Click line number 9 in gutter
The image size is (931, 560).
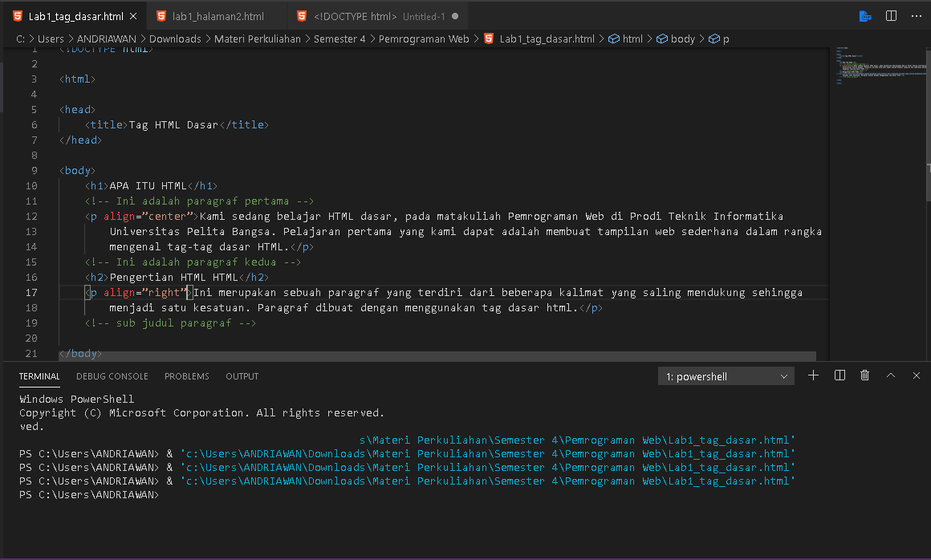[x=35, y=170]
